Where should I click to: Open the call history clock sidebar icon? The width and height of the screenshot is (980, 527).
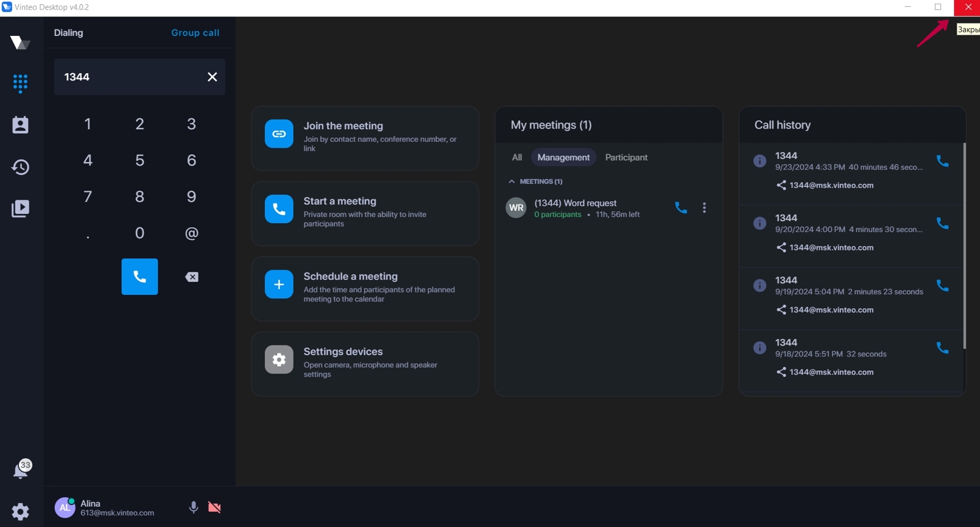pyautogui.click(x=20, y=167)
